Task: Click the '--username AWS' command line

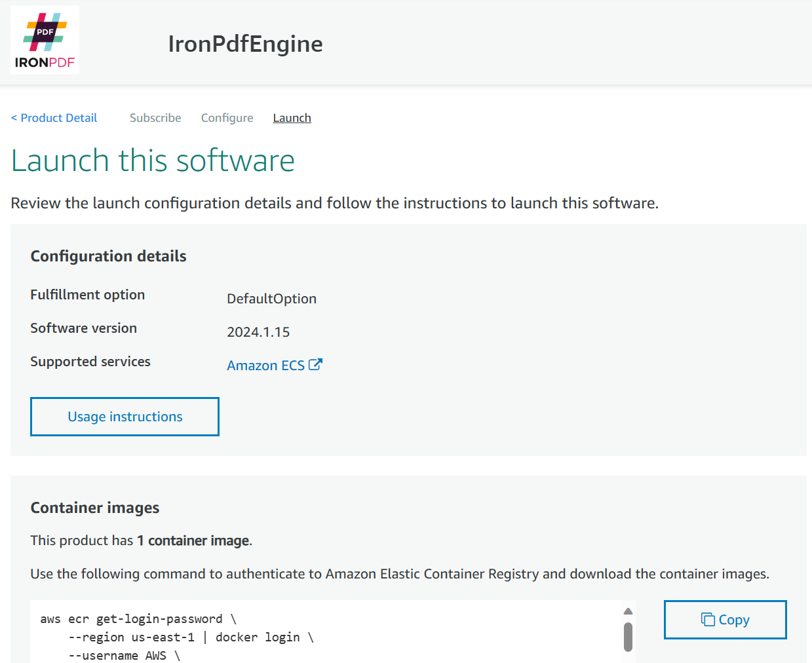Action: tap(124, 655)
